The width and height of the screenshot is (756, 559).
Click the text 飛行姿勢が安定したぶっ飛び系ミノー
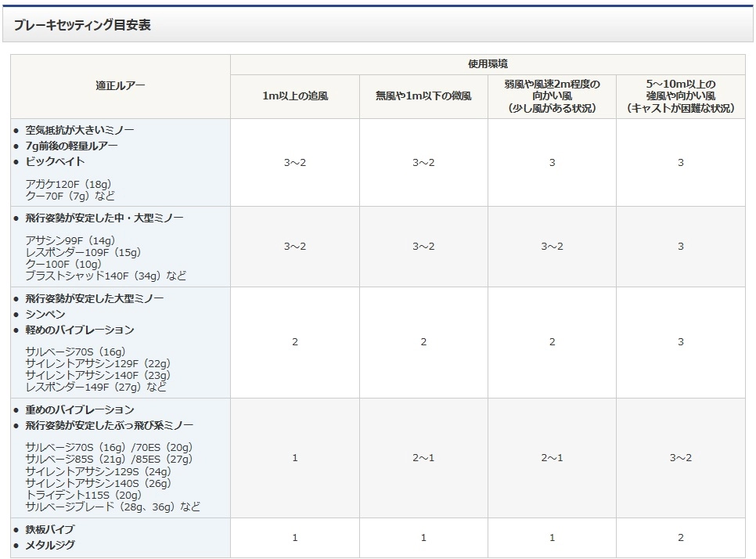click(109, 425)
